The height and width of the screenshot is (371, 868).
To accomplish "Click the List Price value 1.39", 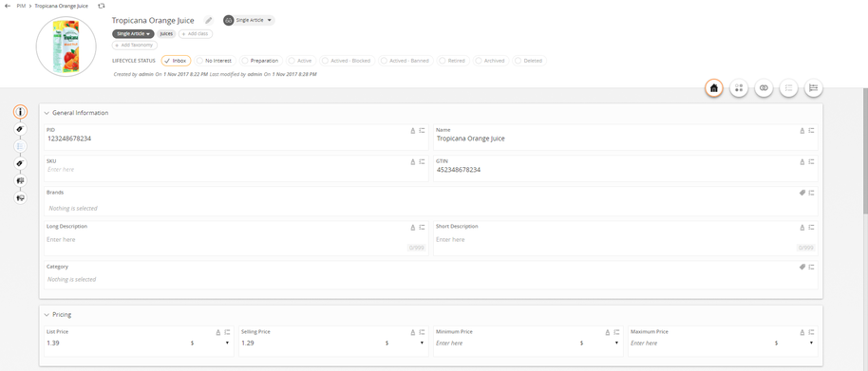I will pos(52,343).
